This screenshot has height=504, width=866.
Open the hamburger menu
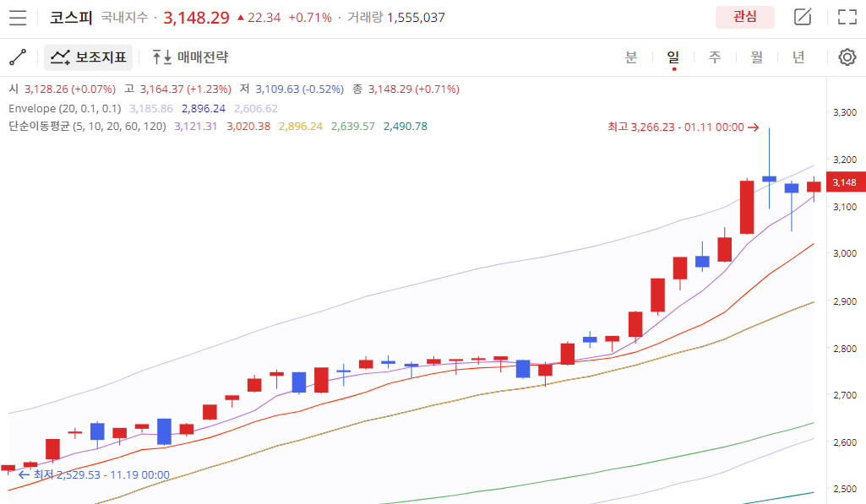point(18,18)
